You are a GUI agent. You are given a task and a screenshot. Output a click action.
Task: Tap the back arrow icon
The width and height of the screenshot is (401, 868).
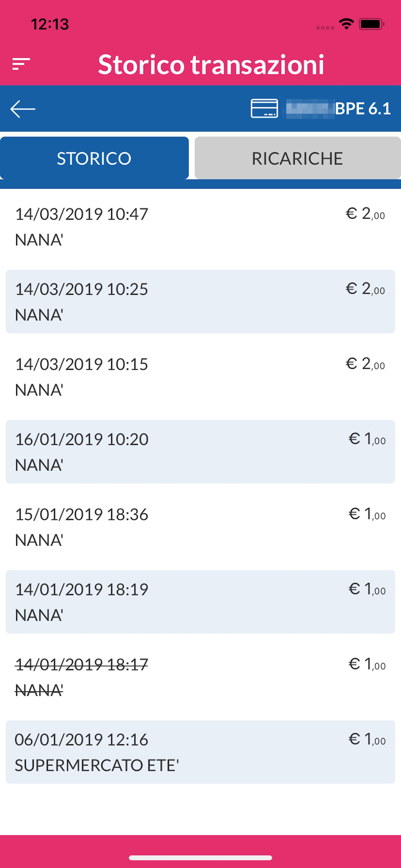coord(23,109)
